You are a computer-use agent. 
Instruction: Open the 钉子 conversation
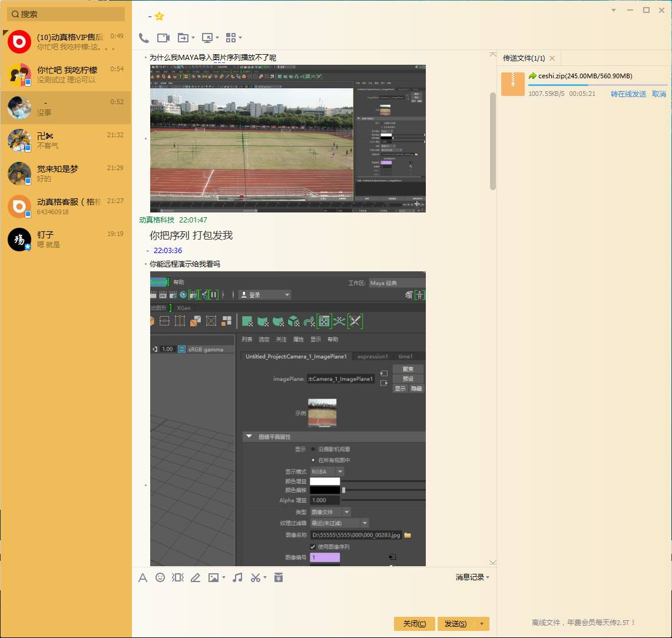point(66,240)
